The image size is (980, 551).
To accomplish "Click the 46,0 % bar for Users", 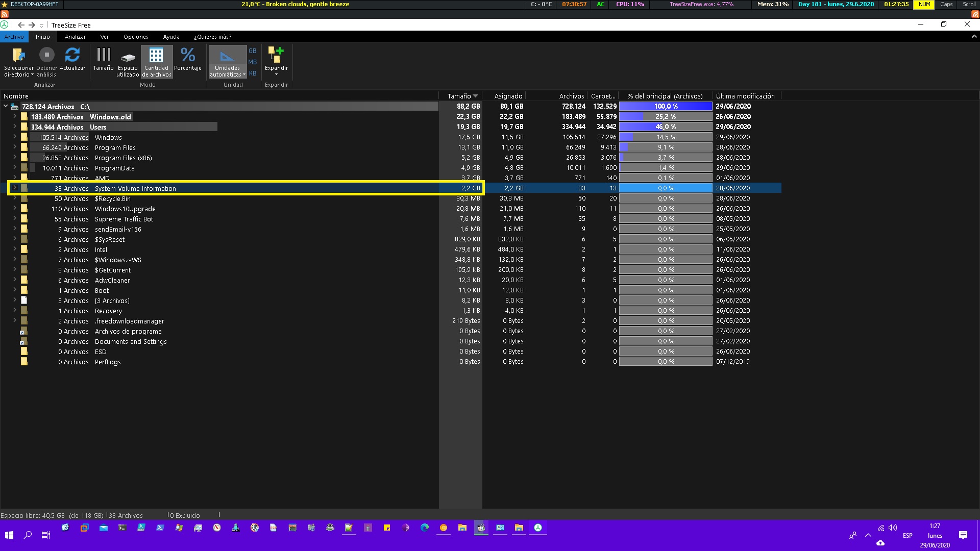I will coord(666,127).
